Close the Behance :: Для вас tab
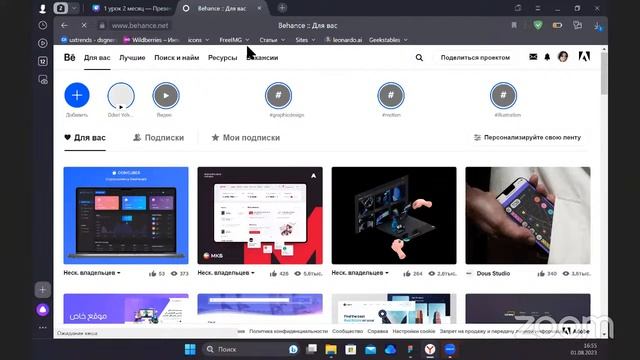 259,8
